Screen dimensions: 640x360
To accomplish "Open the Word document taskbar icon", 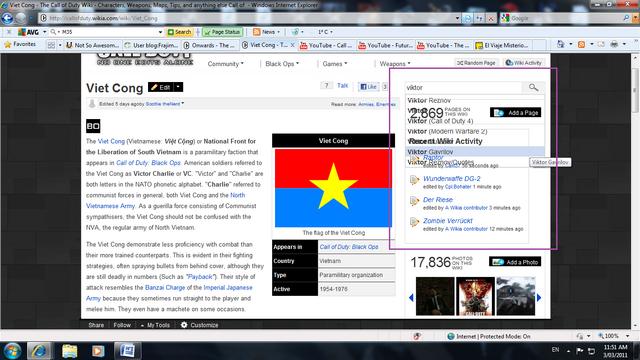I will (x=127, y=351).
